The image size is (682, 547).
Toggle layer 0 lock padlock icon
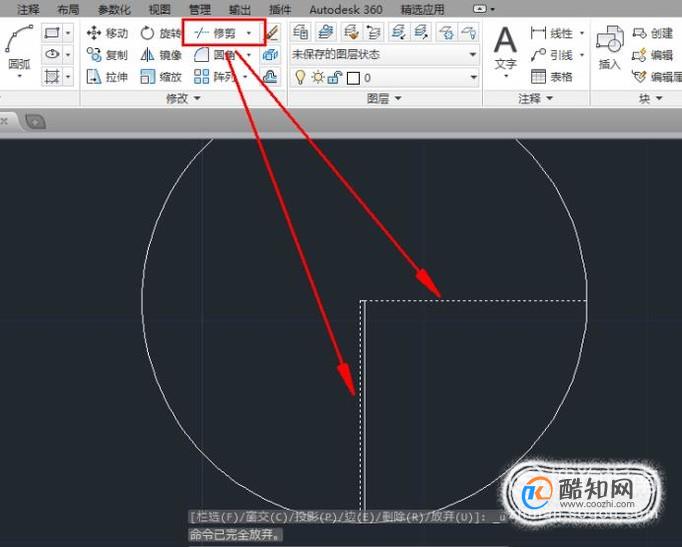tap(334, 78)
